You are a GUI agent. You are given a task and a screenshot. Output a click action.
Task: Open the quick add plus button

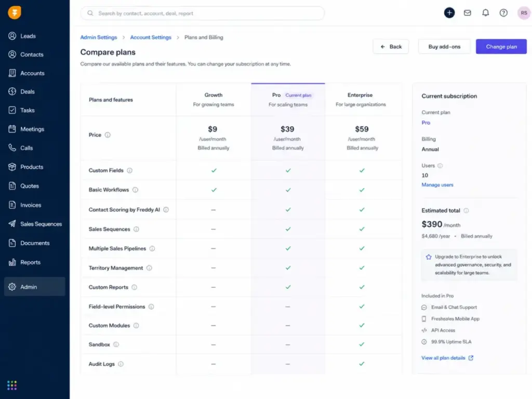click(449, 13)
